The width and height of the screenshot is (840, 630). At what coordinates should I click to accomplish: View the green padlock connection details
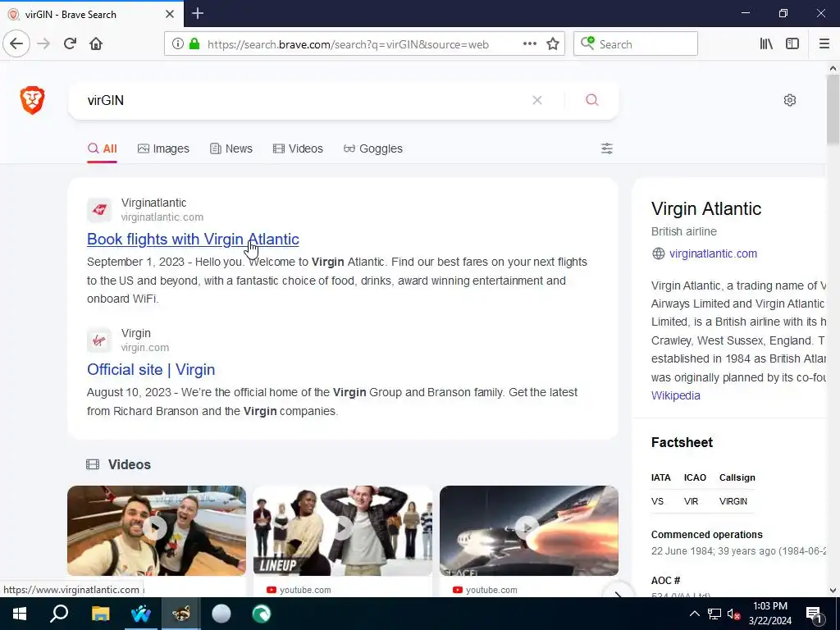[x=194, y=44]
